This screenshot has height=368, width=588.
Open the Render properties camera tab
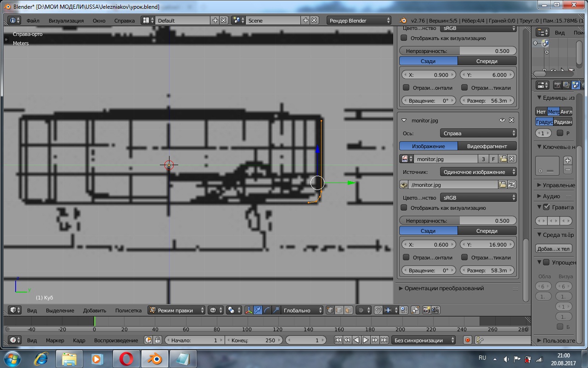pos(557,85)
